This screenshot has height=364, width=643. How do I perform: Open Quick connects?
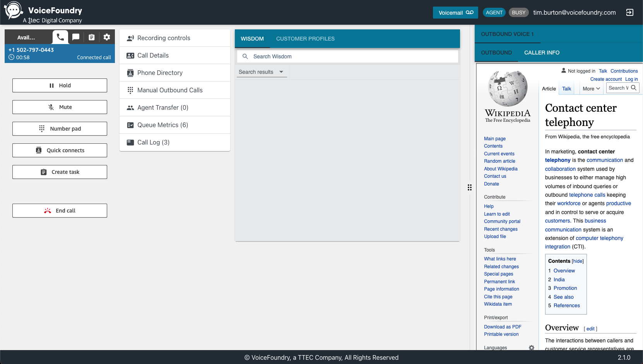60,150
